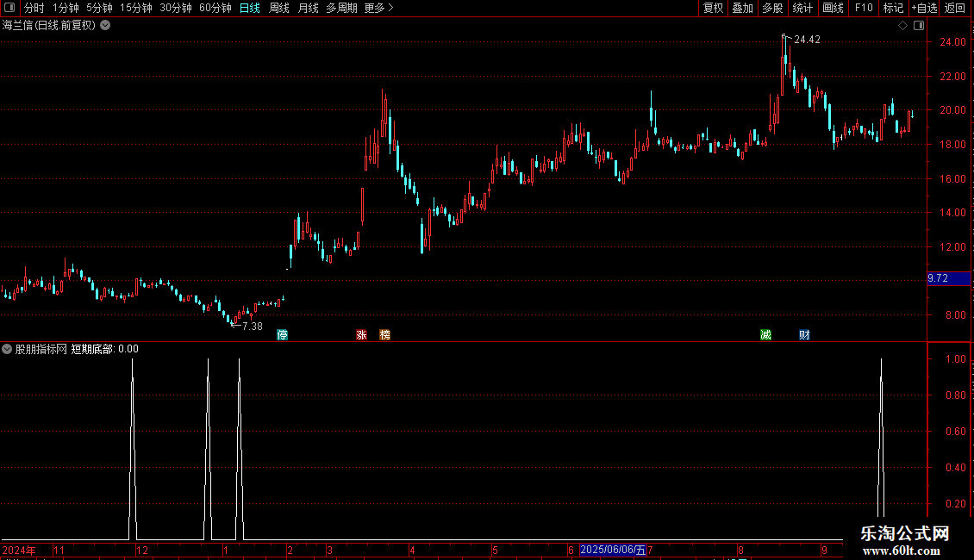Image resolution: width=974 pixels, height=560 pixels.
Task: Open F10 company information
Action: click(x=864, y=8)
